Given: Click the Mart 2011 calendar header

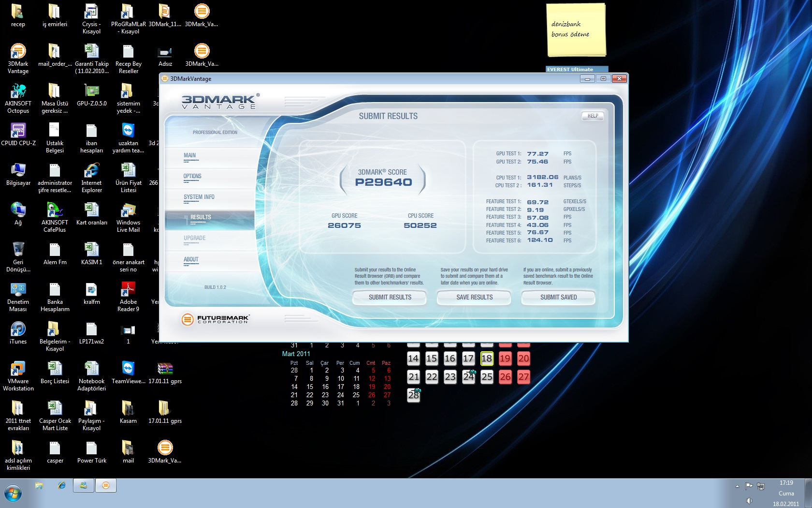Looking at the screenshot, I should click(296, 354).
